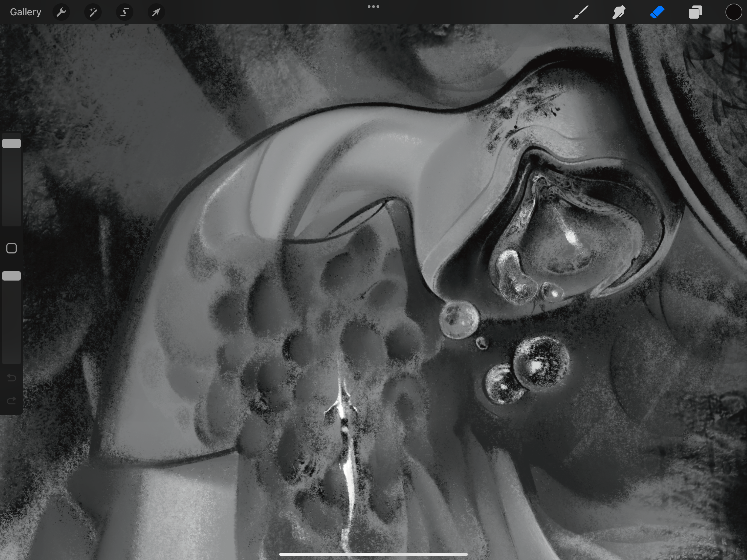The width and height of the screenshot is (747, 560).
Task: Select the Eraser tool
Action: 657,12
